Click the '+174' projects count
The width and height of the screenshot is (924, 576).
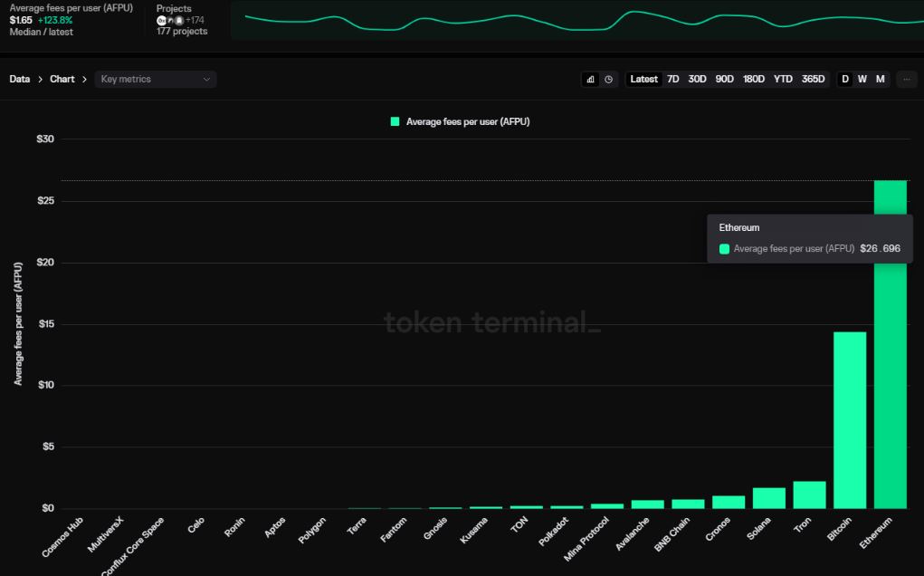(x=195, y=20)
